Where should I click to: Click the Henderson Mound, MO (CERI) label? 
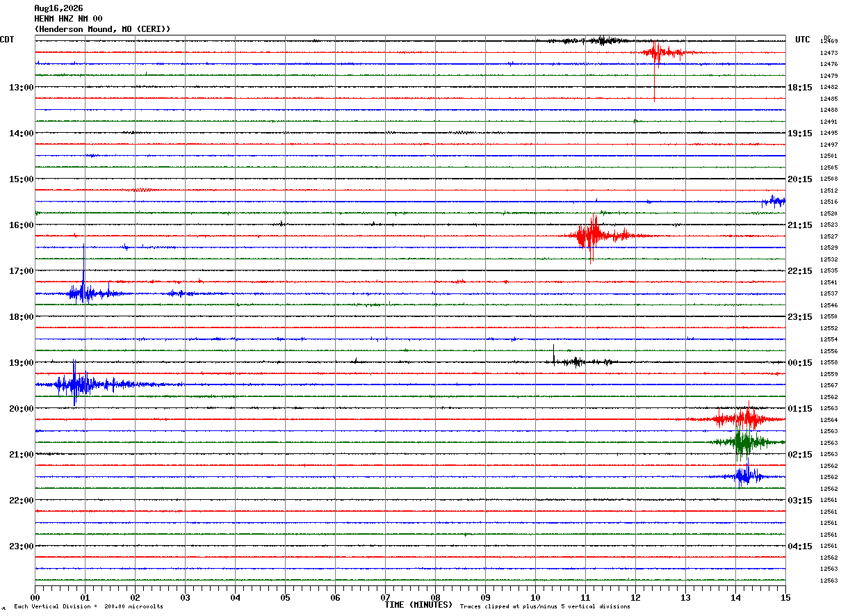pyautogui.click(x=102, y=29)
